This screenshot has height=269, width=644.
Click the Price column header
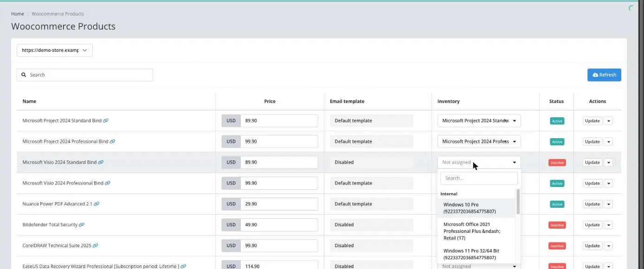click(270, 101)
